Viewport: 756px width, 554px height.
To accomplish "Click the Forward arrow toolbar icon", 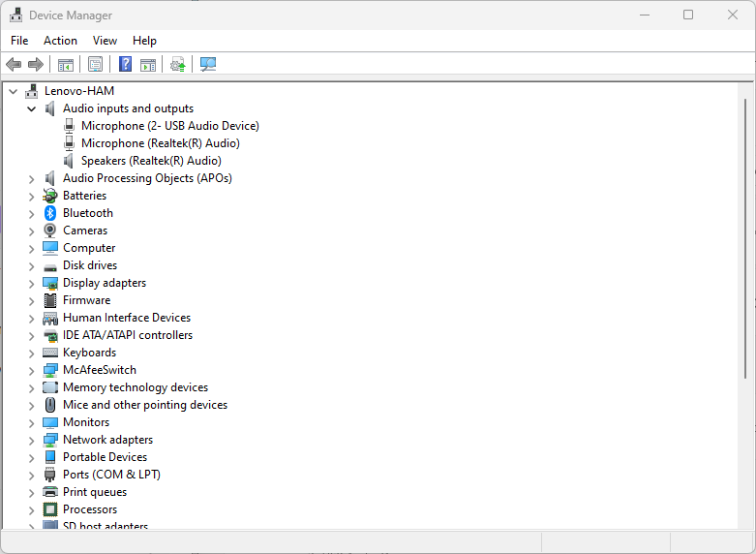I will tap(36, 65).
